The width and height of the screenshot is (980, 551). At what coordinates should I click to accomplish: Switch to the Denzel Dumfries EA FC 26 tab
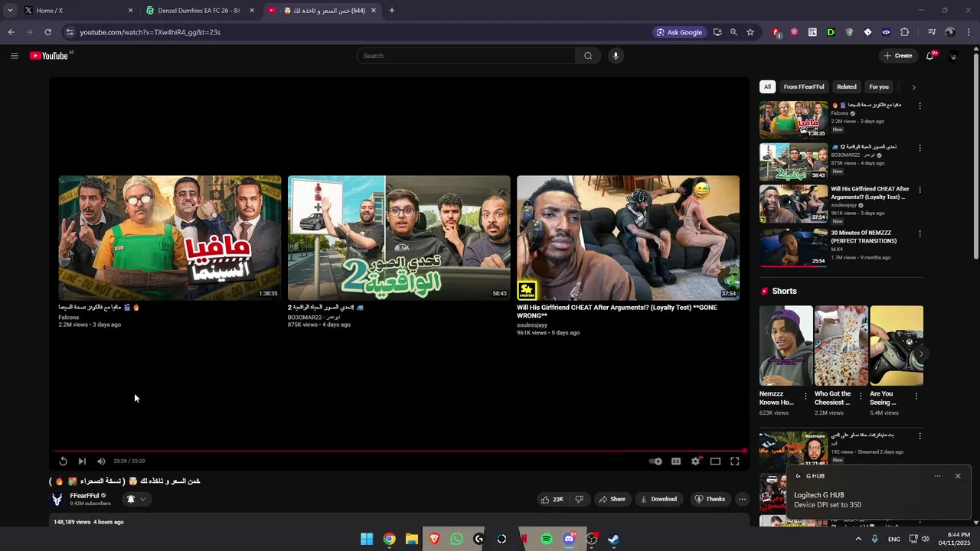pos(200,11)
